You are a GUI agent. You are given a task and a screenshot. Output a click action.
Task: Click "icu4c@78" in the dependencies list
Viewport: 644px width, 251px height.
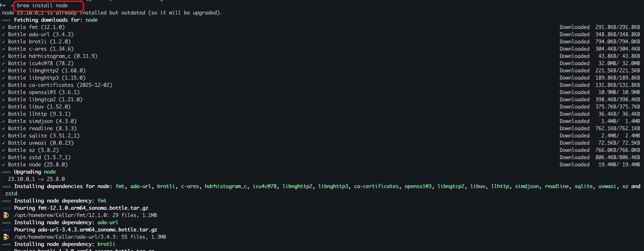(265, 186)
